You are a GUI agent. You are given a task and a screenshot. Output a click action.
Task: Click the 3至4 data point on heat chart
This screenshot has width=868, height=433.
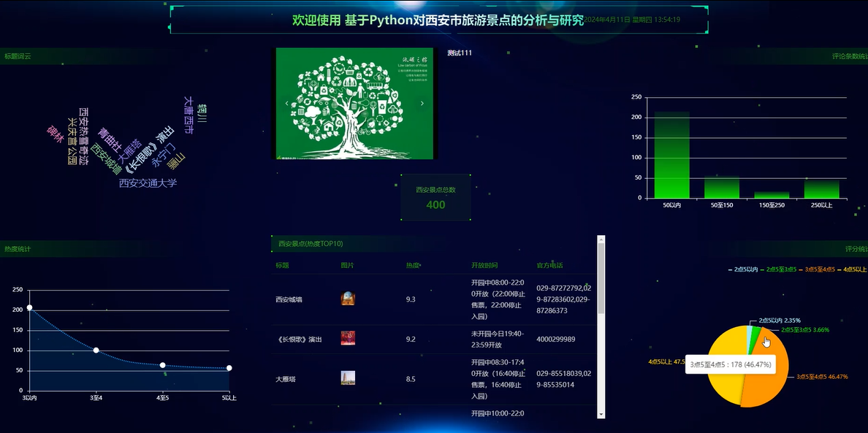96,350
